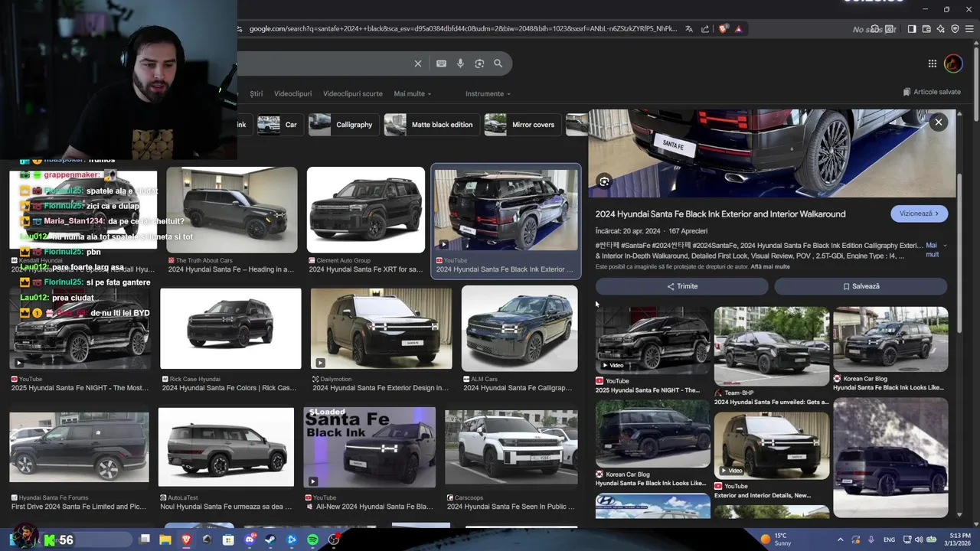Open Team-BHP related image in preview panel
Viewport: 980px width, 551px height.
click(771, 347)
